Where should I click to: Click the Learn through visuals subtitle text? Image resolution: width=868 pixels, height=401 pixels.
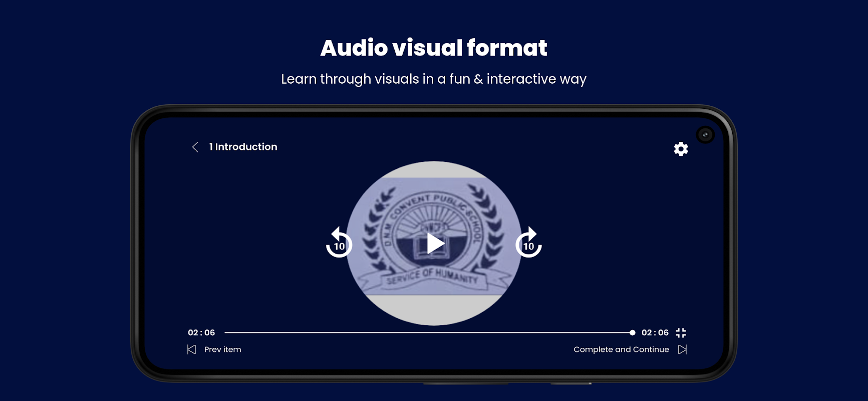434,79
